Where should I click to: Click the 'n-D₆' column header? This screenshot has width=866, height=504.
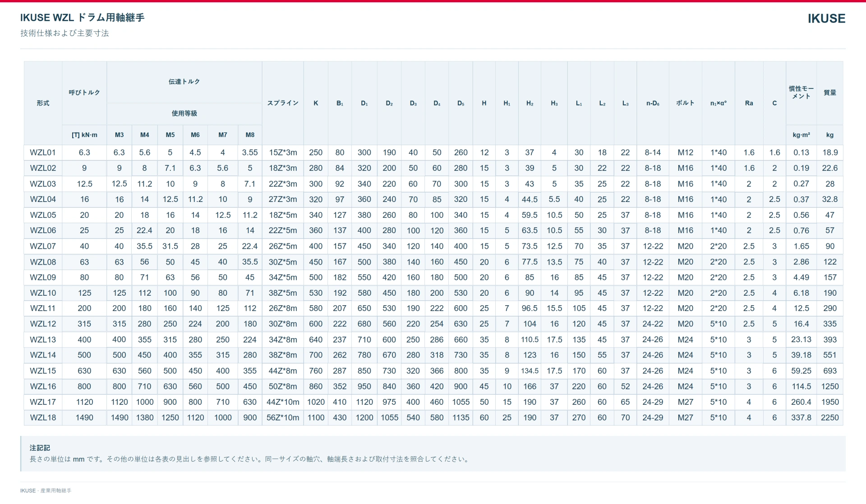(x=653, y=103)
